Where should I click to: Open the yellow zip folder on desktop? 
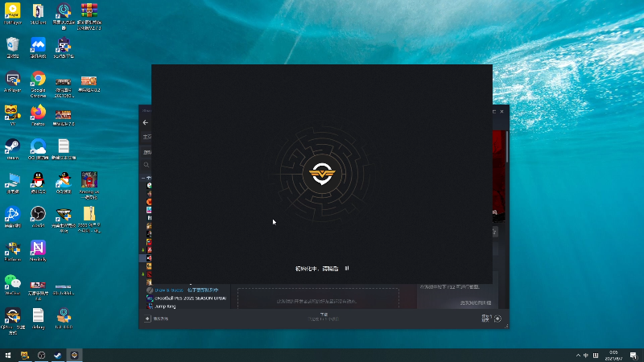coord(89,219)
